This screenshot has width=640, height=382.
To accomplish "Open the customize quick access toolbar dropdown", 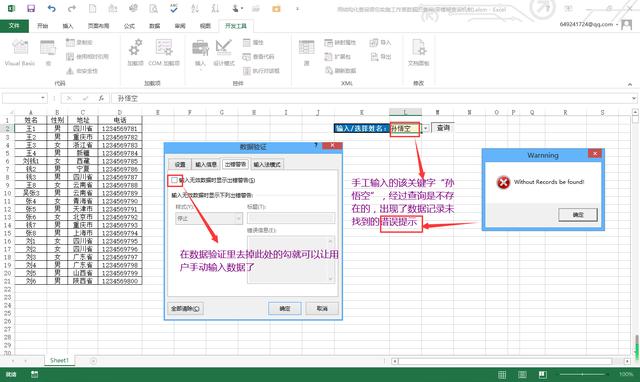I will (x=297, y=8).
